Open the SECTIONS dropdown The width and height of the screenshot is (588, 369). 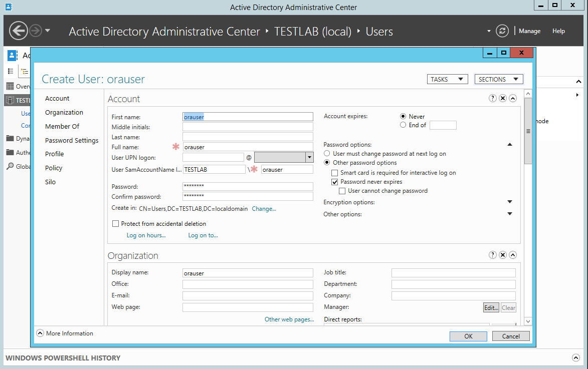pos(498,79)
